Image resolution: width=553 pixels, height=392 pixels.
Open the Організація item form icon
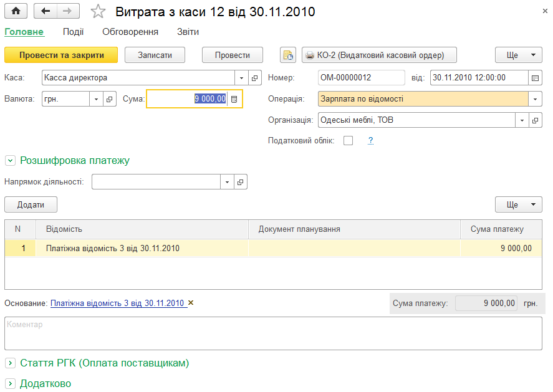click(x=535, y=120)
